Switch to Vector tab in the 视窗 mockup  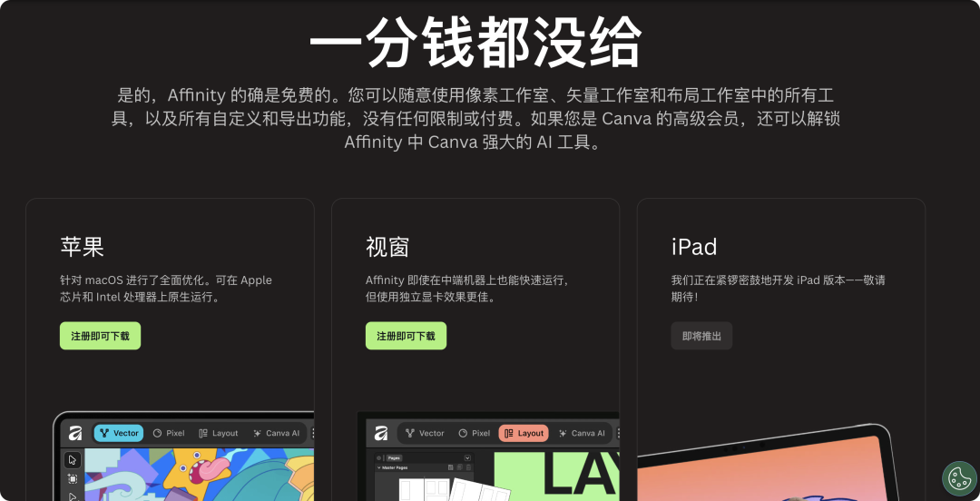(425, 433)
